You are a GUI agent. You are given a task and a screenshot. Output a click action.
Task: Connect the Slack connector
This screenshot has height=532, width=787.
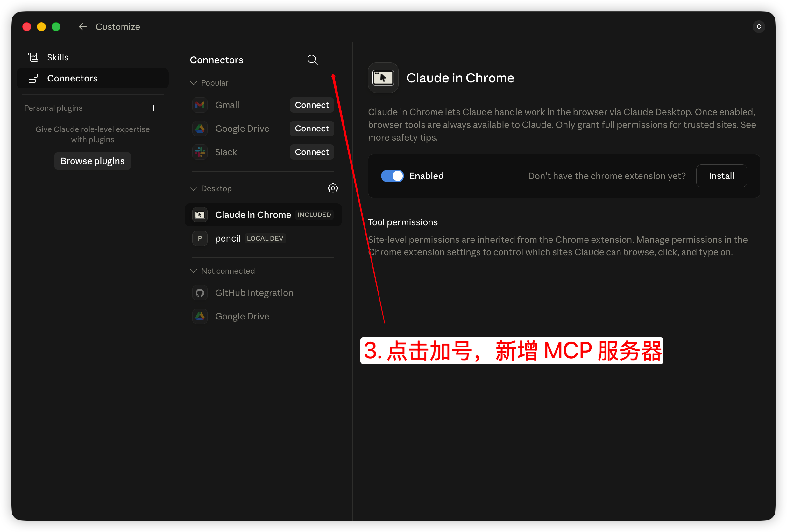pyautogui.click(x=312, y=152)
